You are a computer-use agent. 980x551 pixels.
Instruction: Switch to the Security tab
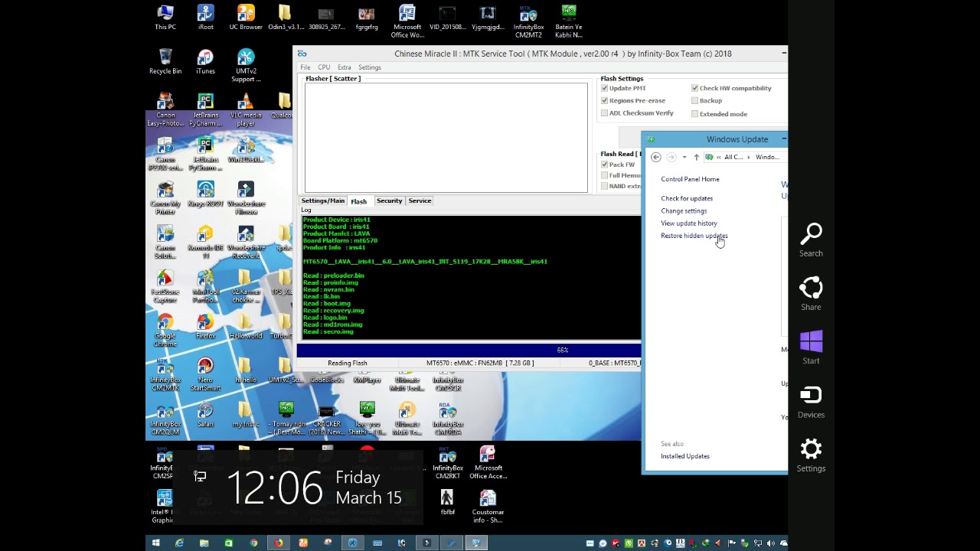(389, 201)
